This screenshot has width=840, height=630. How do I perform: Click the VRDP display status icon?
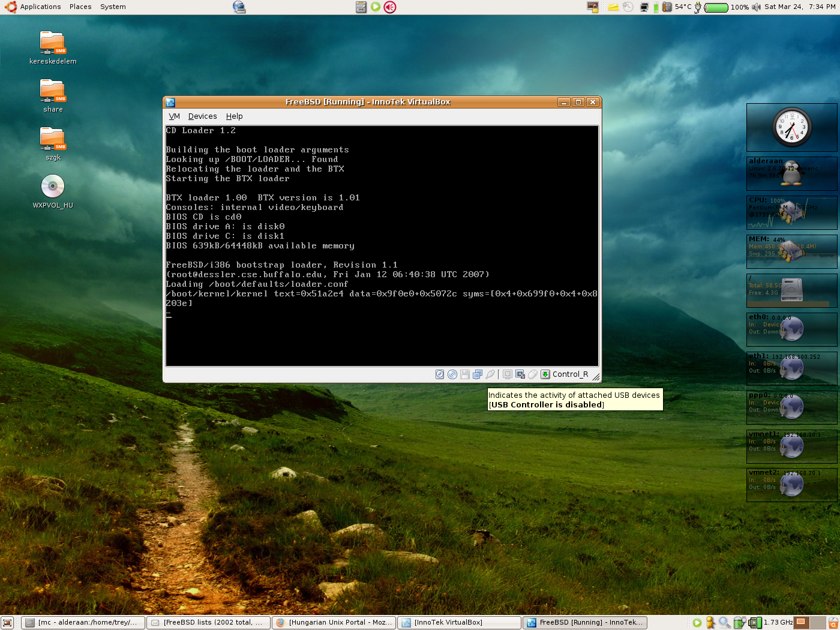coord(508,374)
